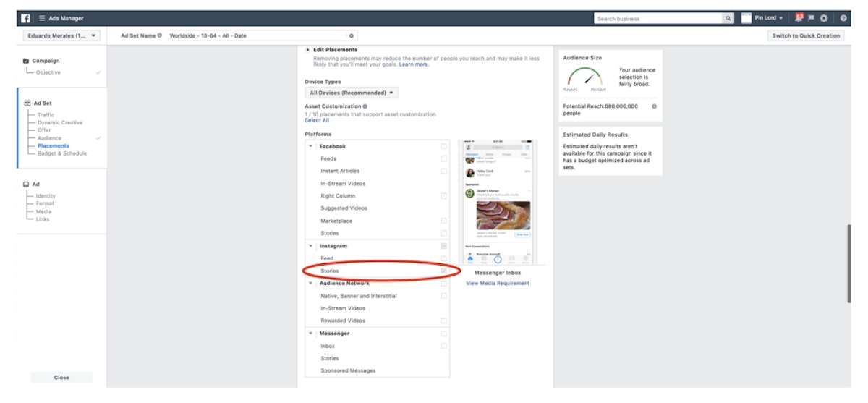Open the All Devices (Recommended) dropdown
The height and width of the screenshot is (403, 868).
[x=352, y=93]
